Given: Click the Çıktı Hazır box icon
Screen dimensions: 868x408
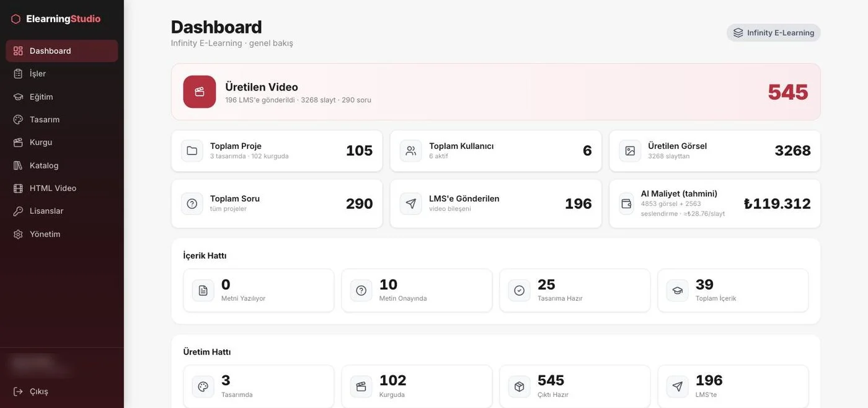Looking at the screenshot, I should (x=520, y=386).
